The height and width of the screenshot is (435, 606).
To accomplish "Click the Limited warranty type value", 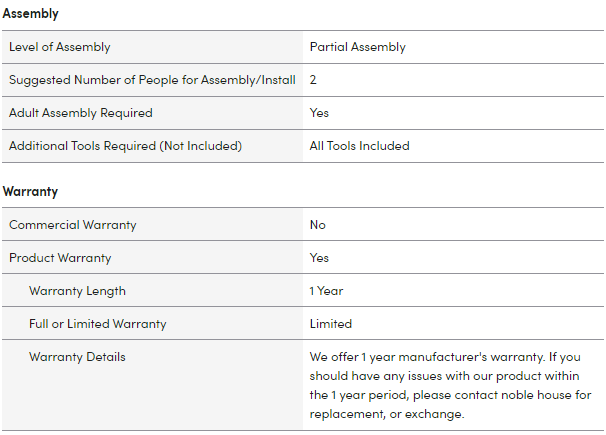I will click(x=330, y=324).
